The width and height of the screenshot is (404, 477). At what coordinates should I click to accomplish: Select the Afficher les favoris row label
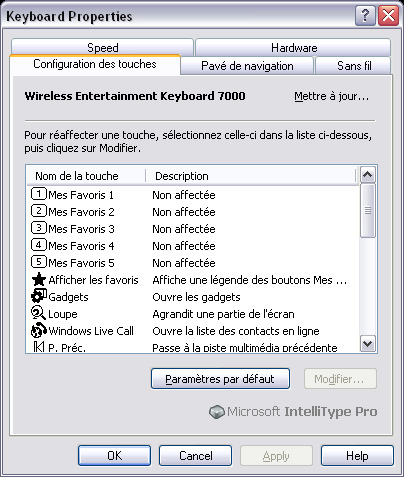point(93,280)
